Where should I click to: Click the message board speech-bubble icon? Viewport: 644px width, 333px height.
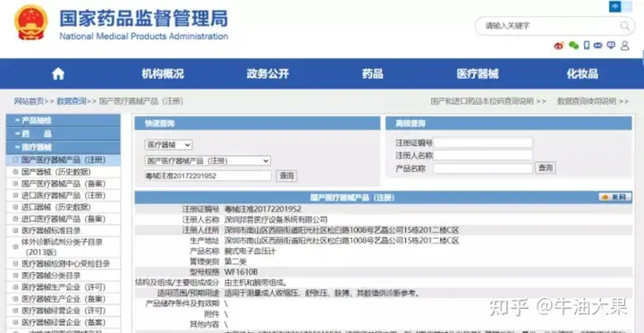pyautogui.click(x=611, y=46)
